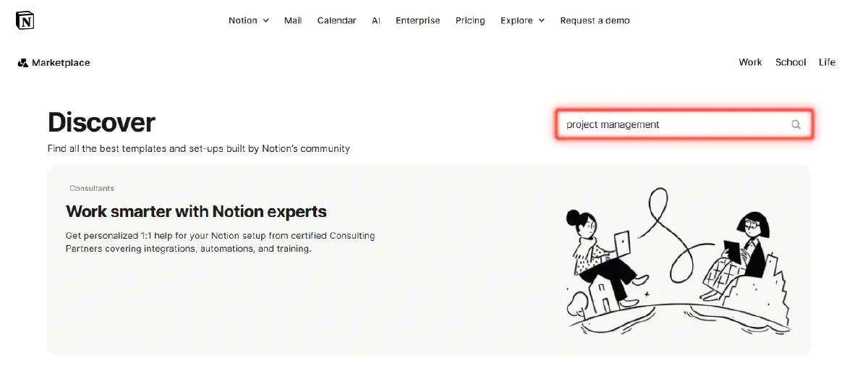Open the Mail nav item

point(293,20)
